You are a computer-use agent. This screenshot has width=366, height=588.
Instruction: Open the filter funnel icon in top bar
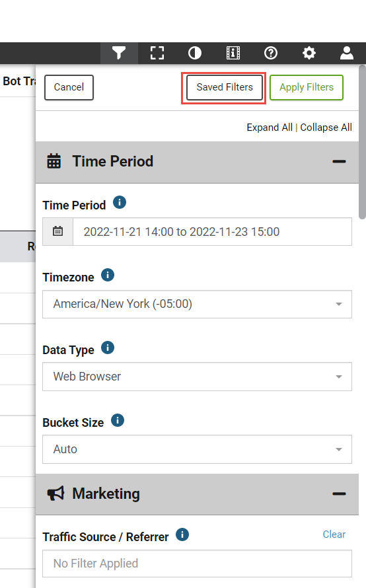(119, 53)
